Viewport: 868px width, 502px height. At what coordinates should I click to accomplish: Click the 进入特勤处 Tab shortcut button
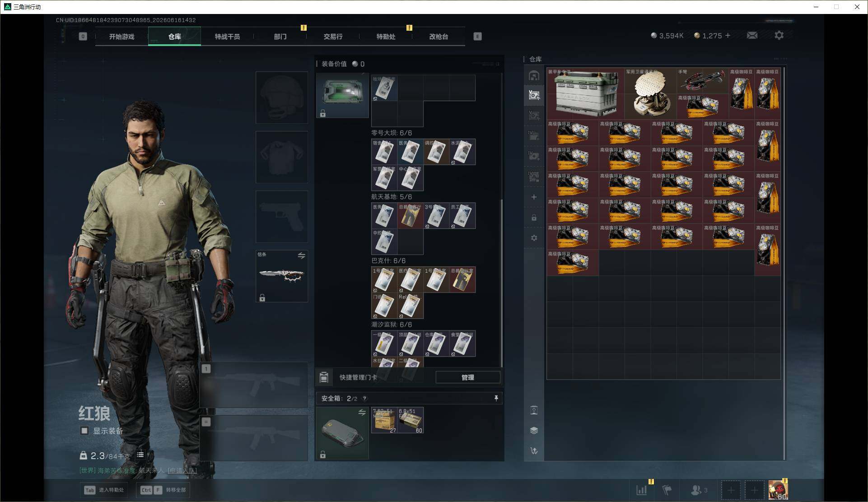pyautogui.click(x=103, y=490)
